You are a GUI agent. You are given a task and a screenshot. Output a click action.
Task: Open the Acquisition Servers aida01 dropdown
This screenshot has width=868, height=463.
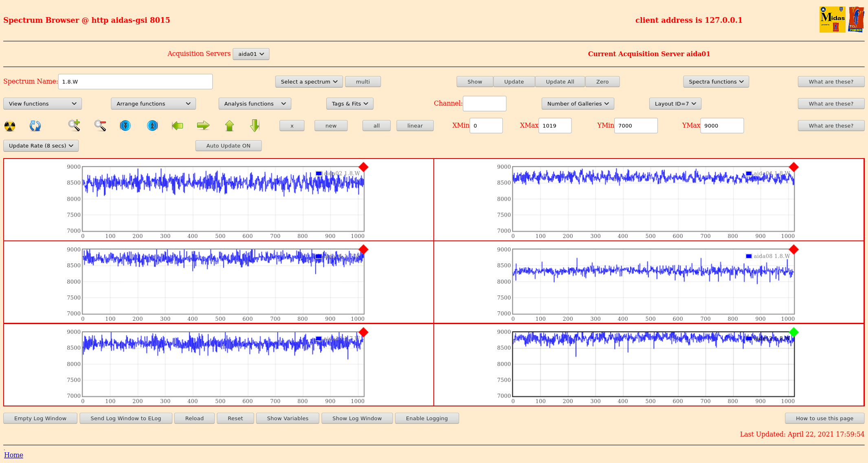(x=251, y=54)
